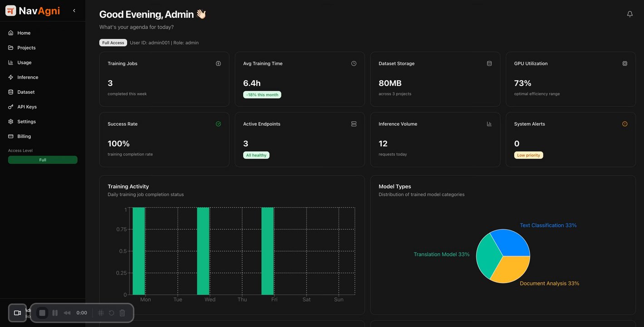The image size is (644, 327).
Task: Click the Inference lightning icon in sidebar
Action: click(11, 77)
